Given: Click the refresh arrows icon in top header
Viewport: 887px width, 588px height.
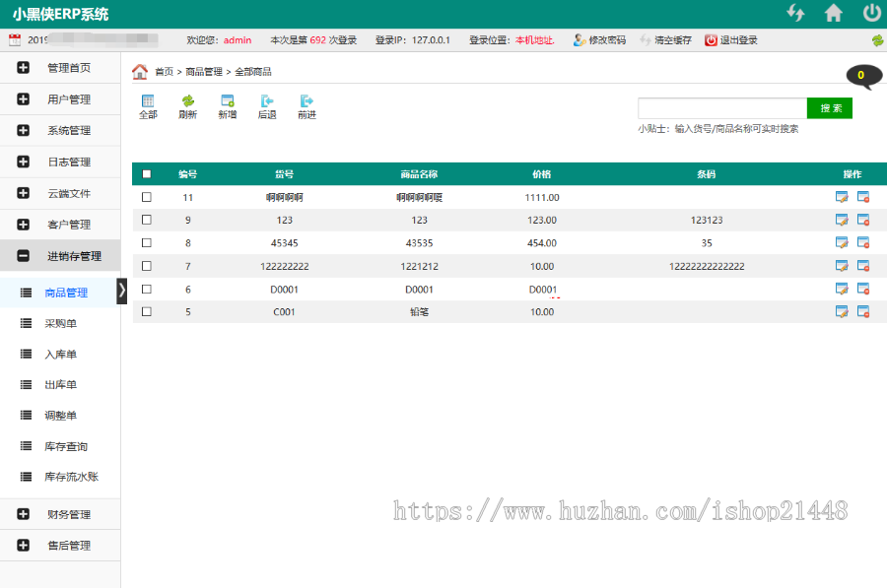Looking at the screenshot, I should click(x=796, y=13).
